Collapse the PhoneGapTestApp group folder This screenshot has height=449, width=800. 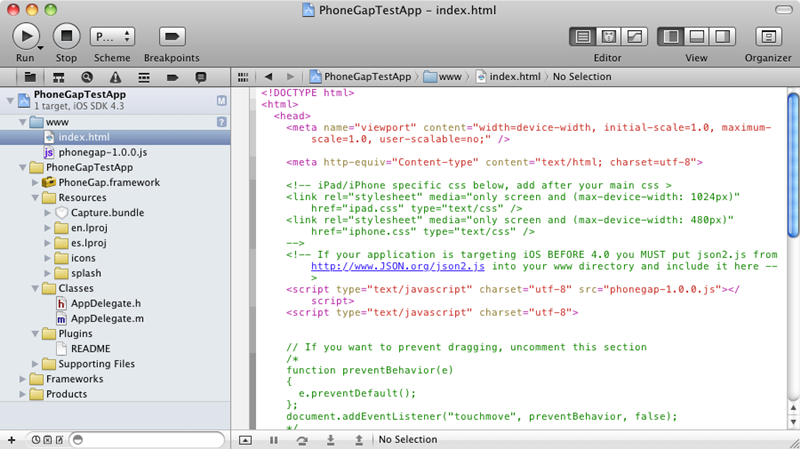point(22,167)
